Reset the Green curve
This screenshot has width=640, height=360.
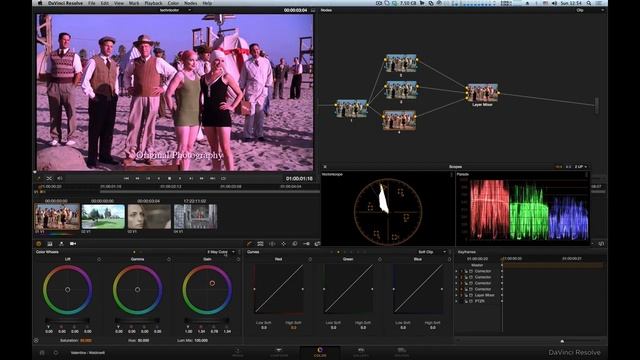click(380, 259)
